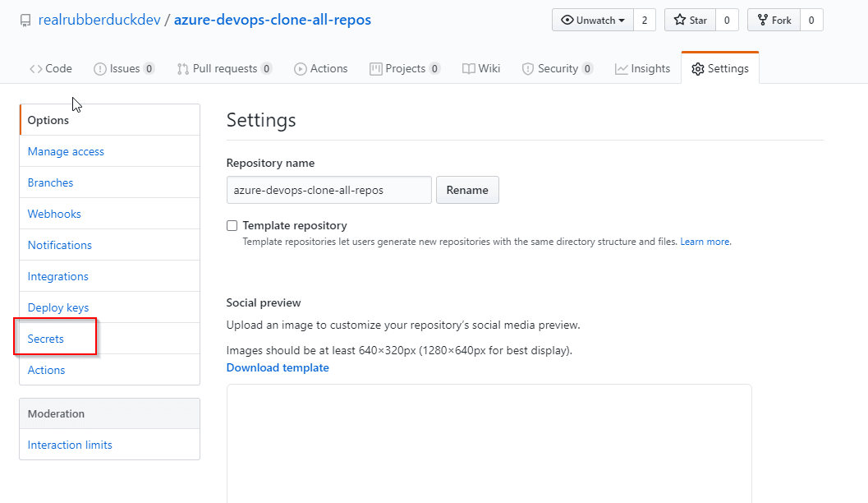The image size is (868, 503).
Task: Click the Repository name label
Action: pos(270,163)
